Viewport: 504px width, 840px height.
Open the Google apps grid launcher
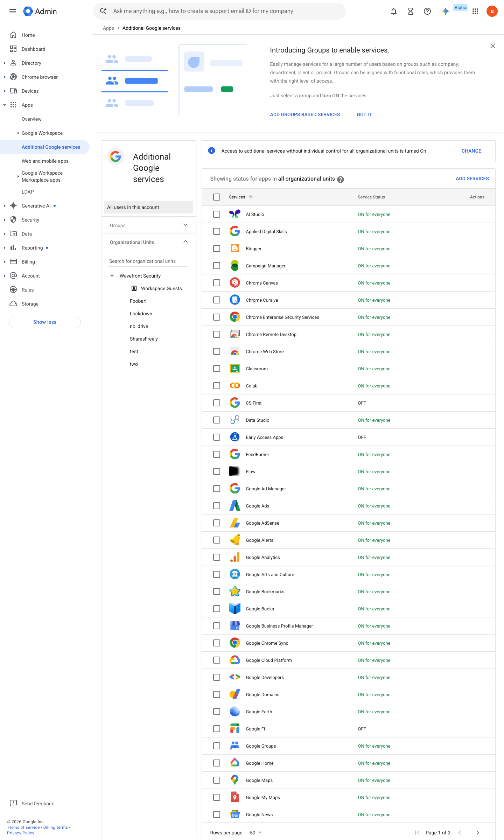[x=475, y=11]
